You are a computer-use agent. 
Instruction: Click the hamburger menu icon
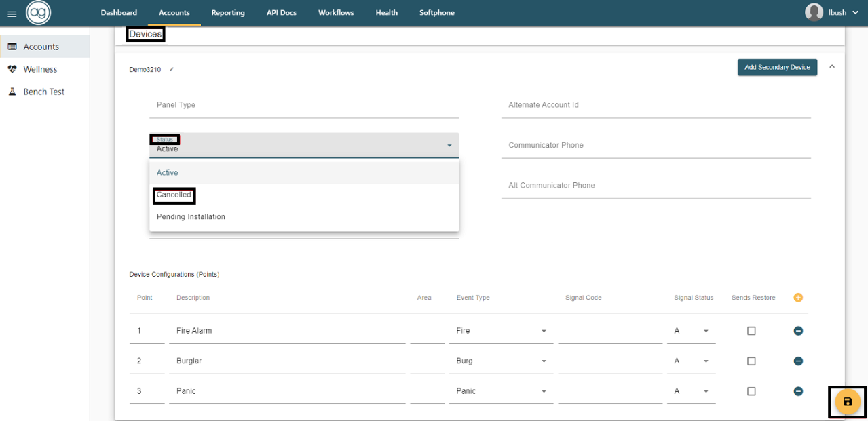coord(12,14)
